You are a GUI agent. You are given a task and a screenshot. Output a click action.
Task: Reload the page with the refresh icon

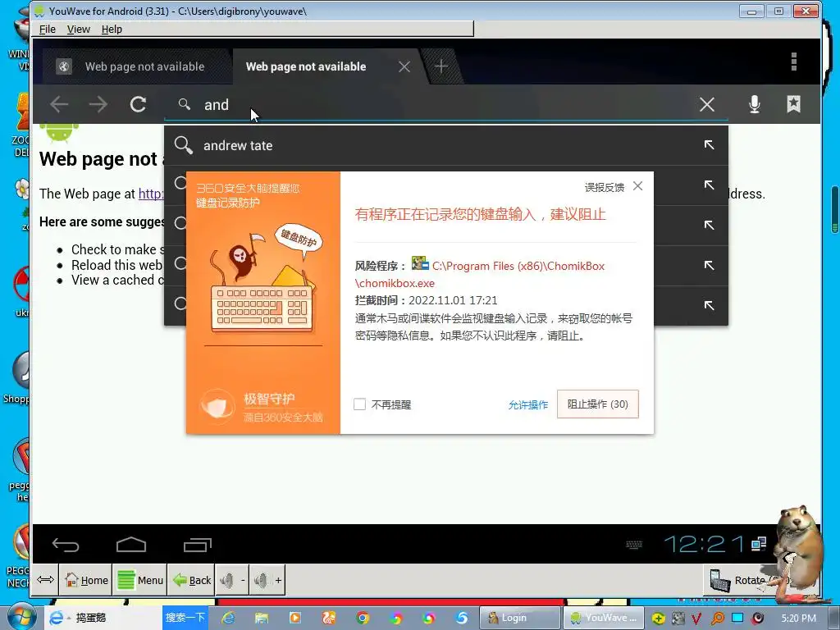(138, 104)
